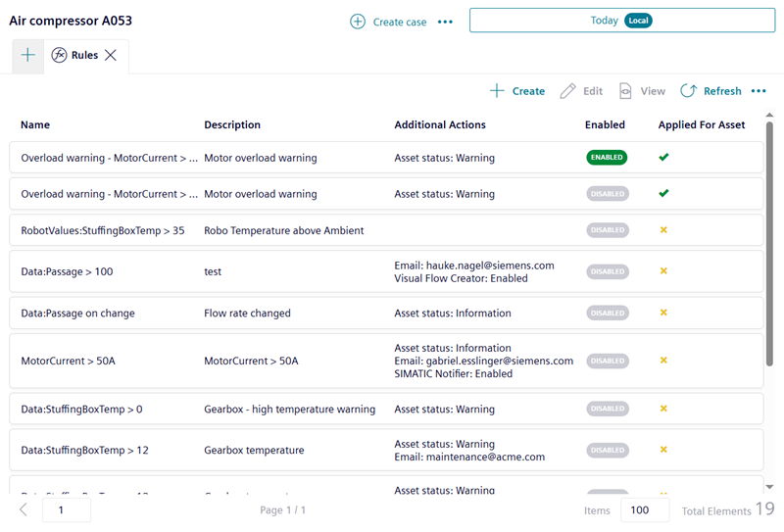Click the Refresh circular arrow icon

(x=688, y=90)
